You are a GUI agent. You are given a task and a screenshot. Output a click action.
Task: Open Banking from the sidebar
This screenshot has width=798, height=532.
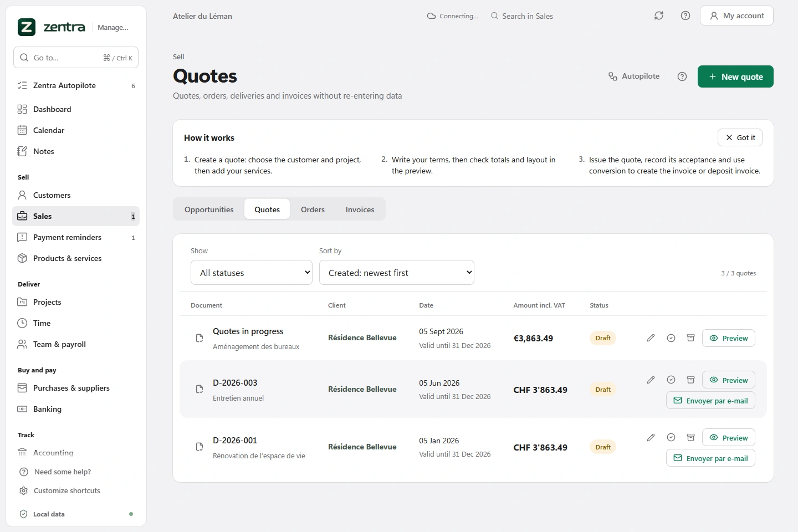[76, 409]
